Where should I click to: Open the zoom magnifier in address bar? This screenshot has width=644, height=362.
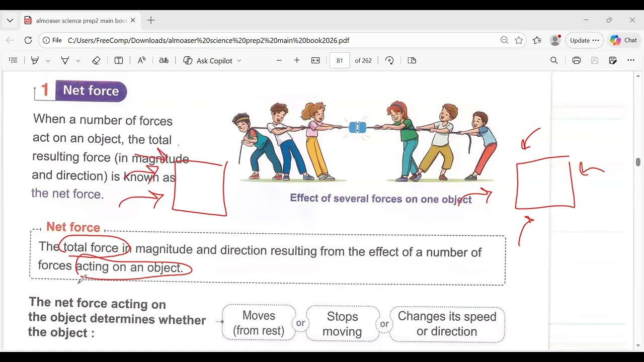pos(504,40)
